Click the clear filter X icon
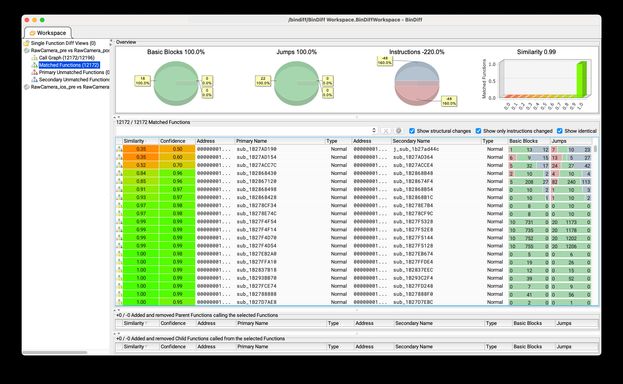 tap(385, 131)
